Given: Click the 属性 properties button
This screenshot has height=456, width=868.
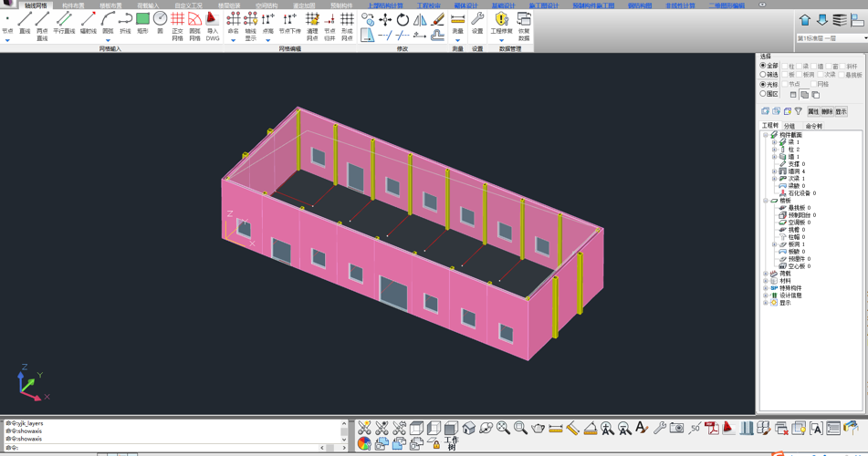Looking at the screenshot, I should (812, 111).
